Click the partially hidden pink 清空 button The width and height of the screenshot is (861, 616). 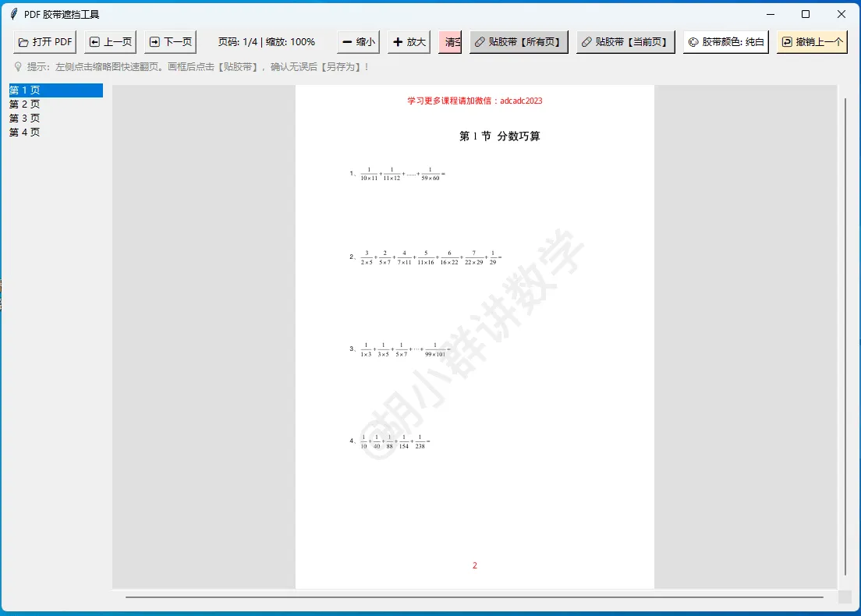tap(450, 42)
